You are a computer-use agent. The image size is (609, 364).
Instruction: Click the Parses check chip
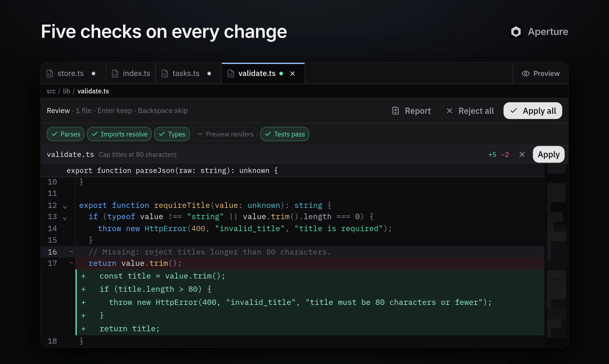(65, 134)
